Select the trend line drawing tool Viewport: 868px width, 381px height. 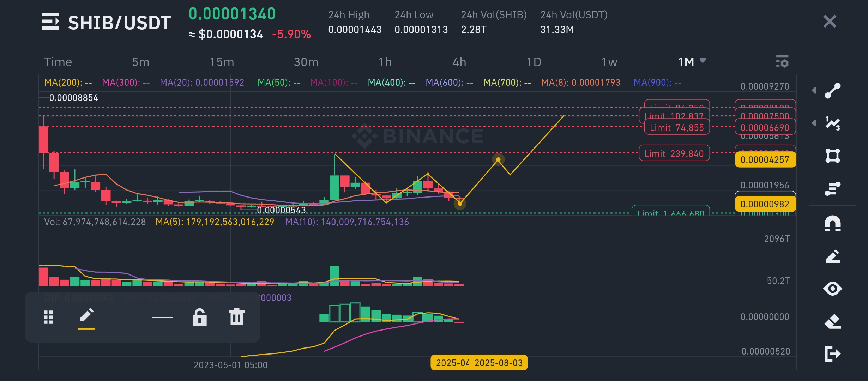click(x=832, y=91)
